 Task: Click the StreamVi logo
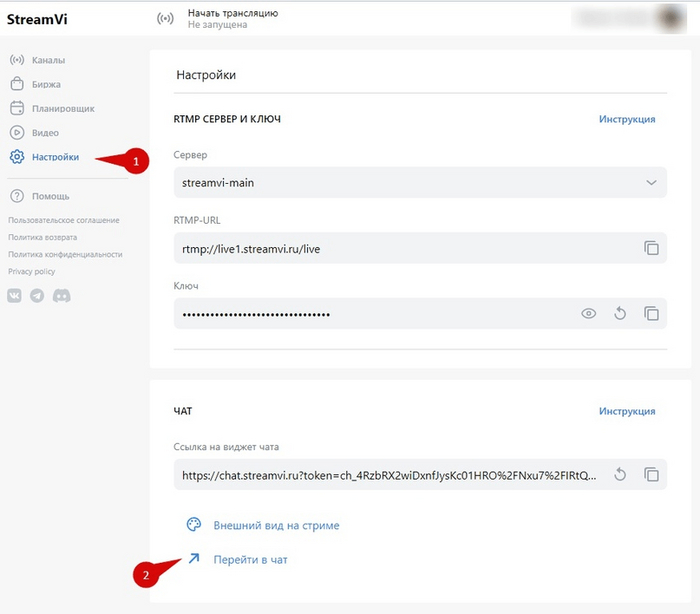click(x=37, y=19)
